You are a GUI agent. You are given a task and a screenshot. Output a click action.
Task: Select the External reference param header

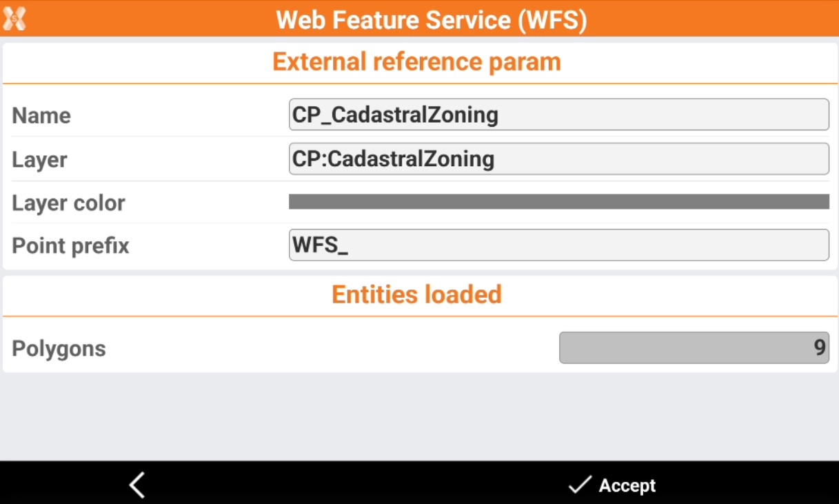416,62
